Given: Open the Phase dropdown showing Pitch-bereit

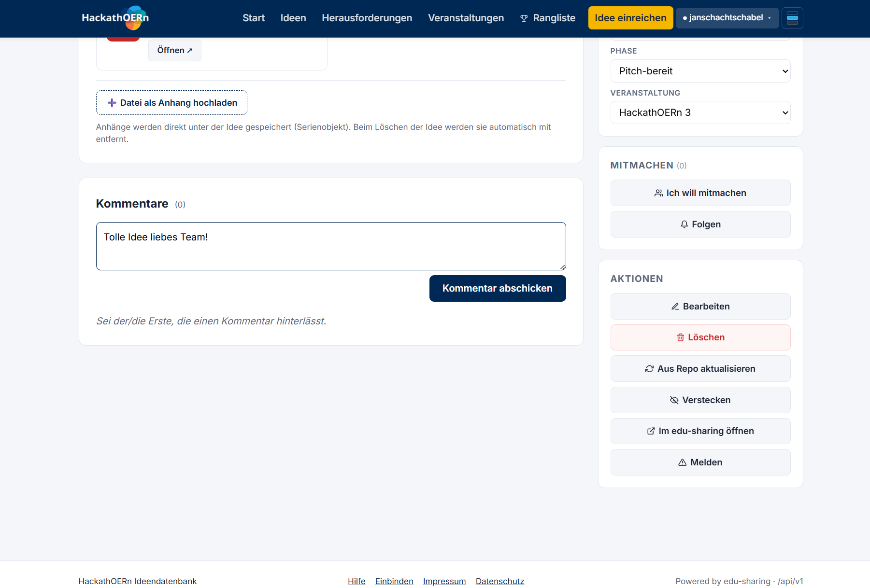Looking at the screenshot, I should pyautogui.click(x=700, y=71).
